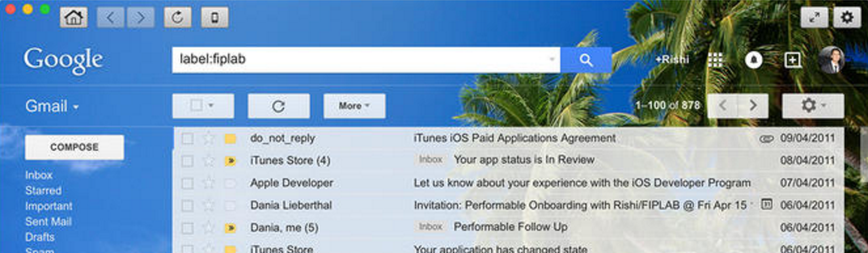
Task: Refresh the mail list
Action: pyautogui.click(x=278, y=106)
